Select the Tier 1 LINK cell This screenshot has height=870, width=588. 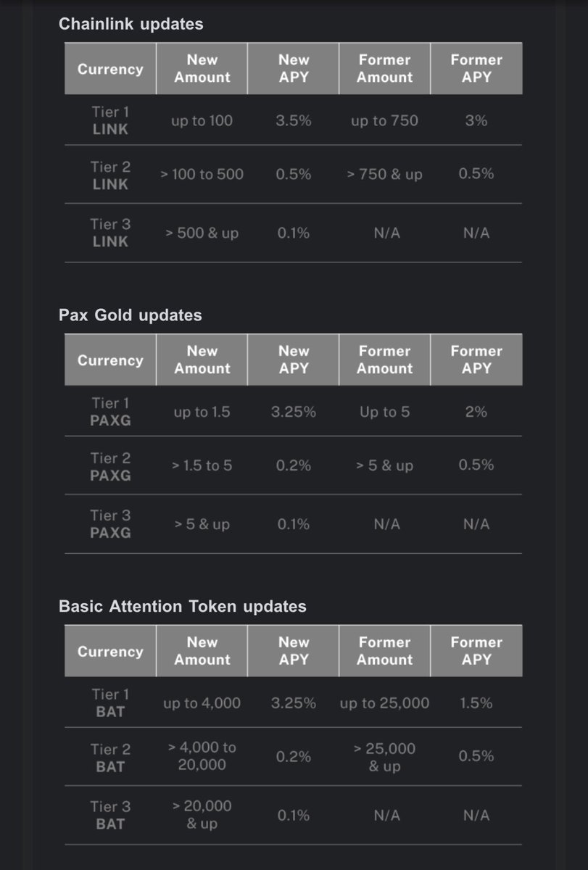click(x=110, y=120)
